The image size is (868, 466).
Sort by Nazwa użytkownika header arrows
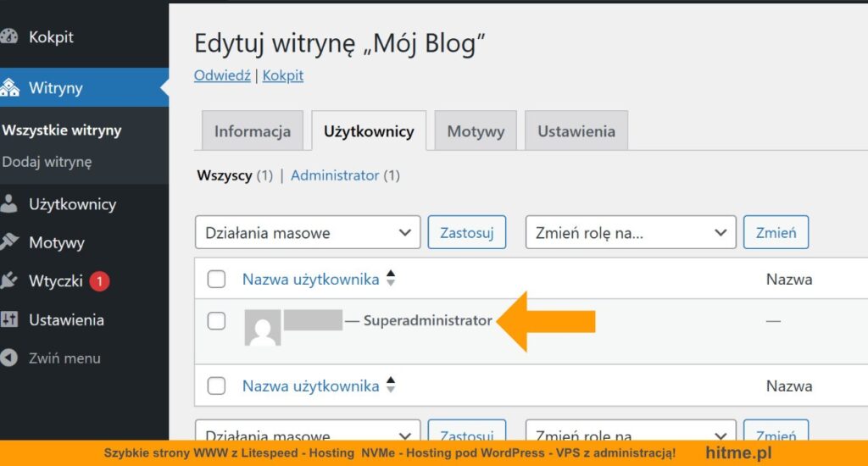(x=391, y=279)
